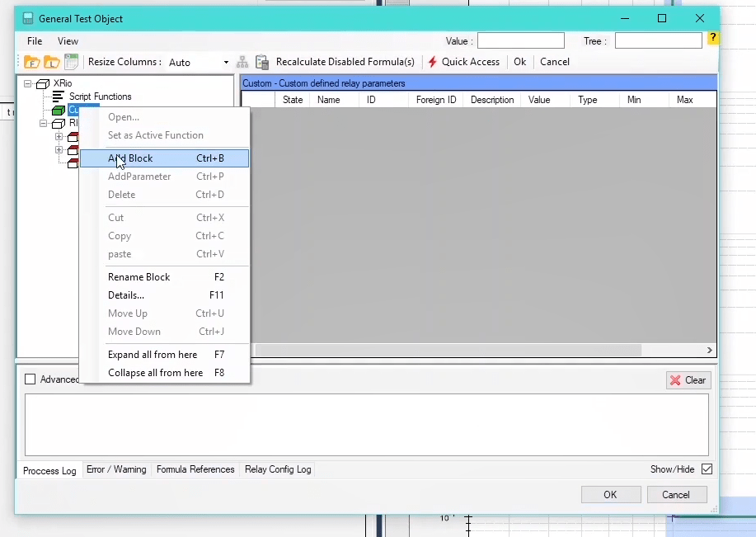
Task: Toggle the Show/Hide checkbox
Action: 707,469
